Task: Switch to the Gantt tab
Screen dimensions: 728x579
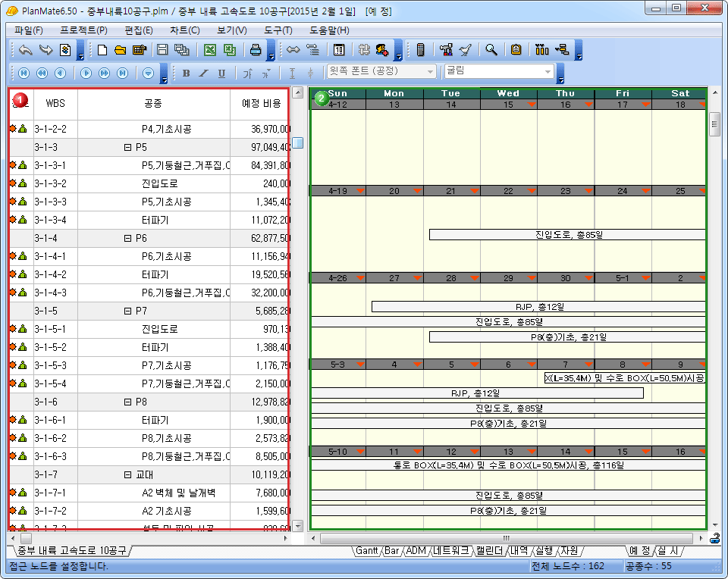Action: [x=367, y=551]
